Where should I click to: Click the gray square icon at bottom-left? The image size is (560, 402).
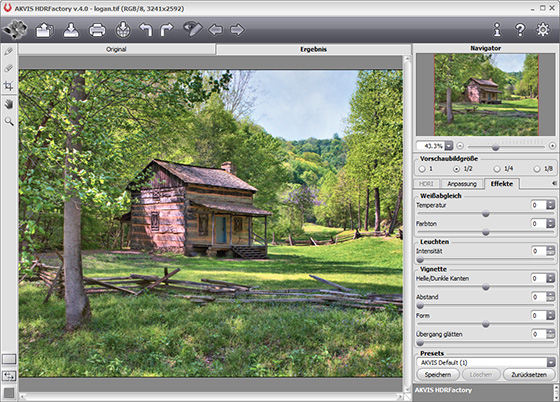click(x=9, y=393)
